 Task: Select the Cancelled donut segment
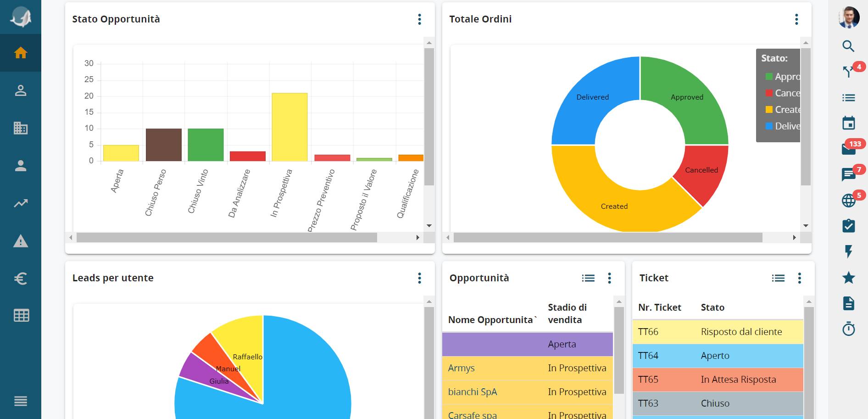pos(702,170)
